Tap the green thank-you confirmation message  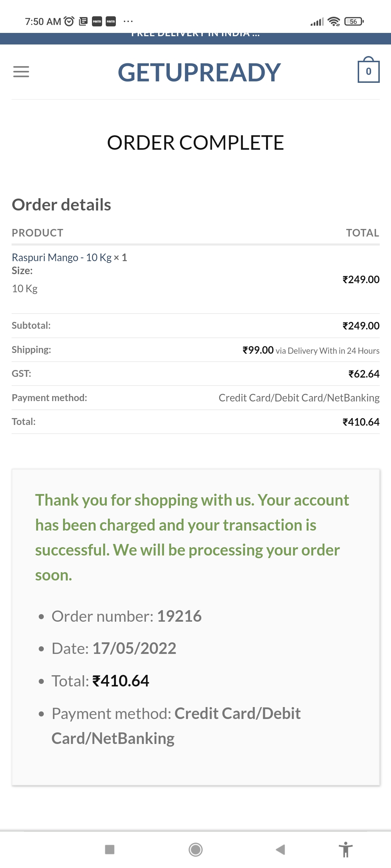[192, 537]
